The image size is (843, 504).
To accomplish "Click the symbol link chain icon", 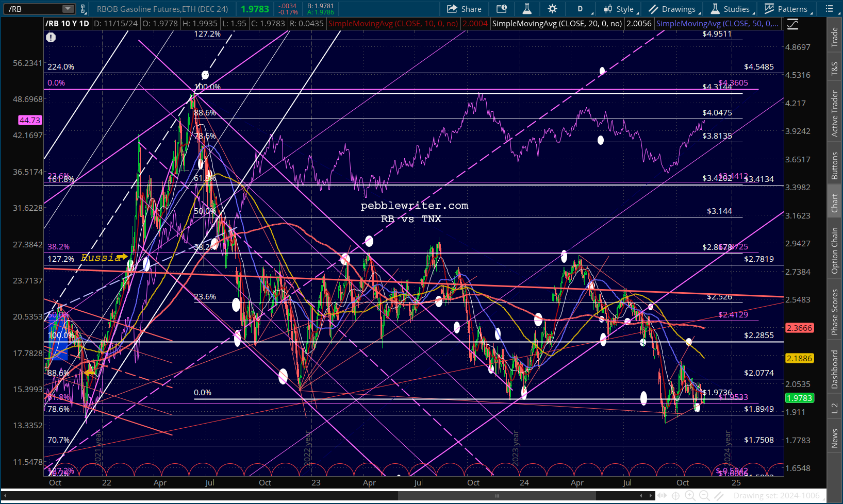I will [83, 9].
